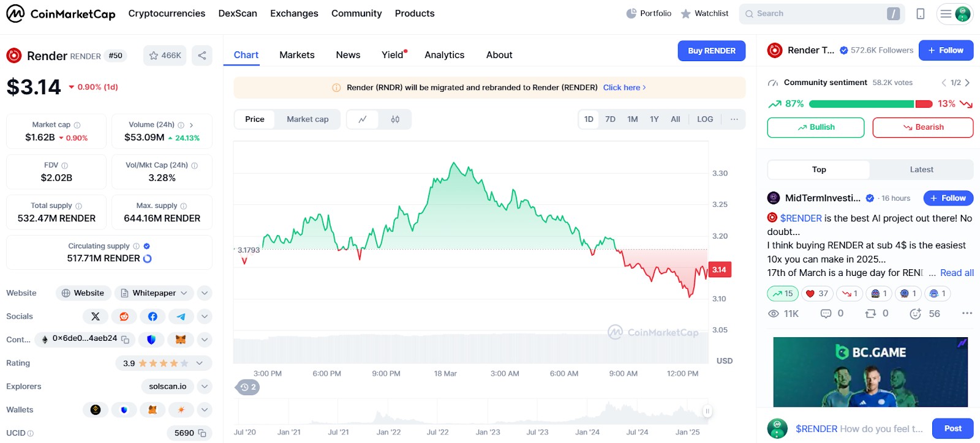The height and width of the screenshot is (443, 980).
Task: Click the share icon next to Render
Action: pyautogui.click(x=202, y=56)
